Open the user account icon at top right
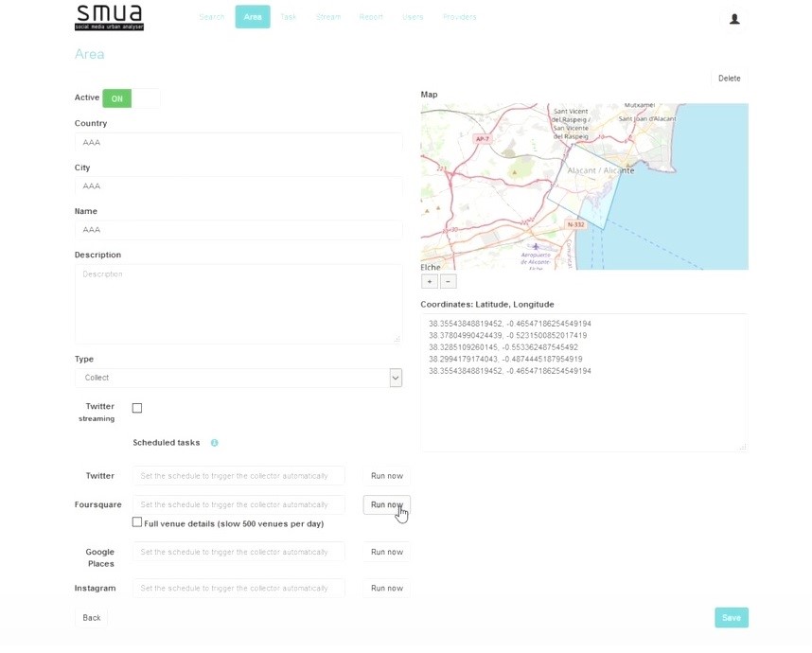 [734, 18]
